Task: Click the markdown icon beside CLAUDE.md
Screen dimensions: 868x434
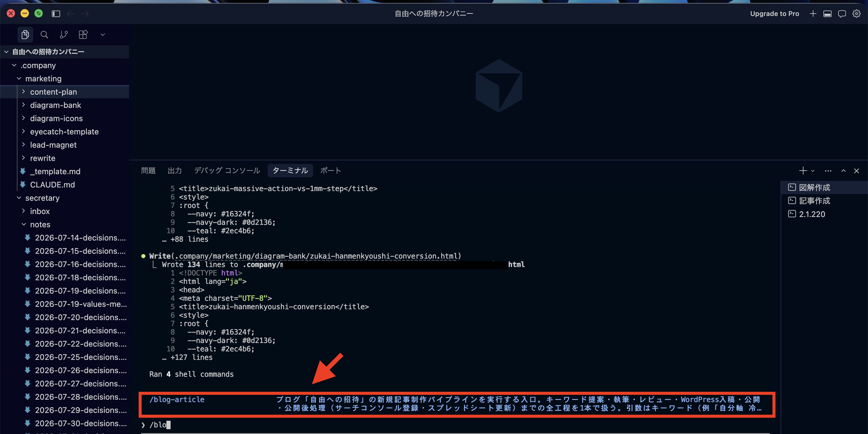Action: [x=23, y=184]
